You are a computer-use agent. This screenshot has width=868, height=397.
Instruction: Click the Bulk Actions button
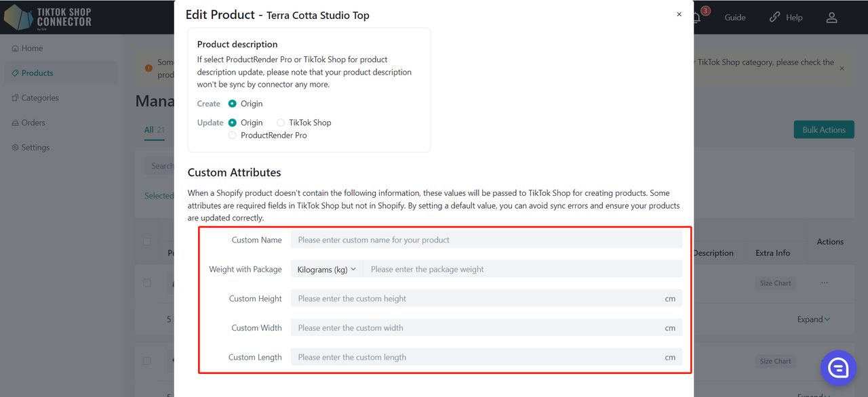[x=824, y=130]
